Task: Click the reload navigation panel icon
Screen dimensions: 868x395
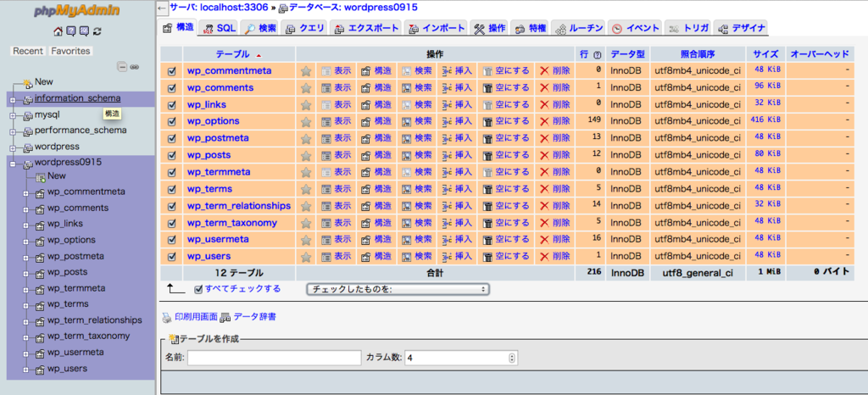Action: tap(97, 31)
